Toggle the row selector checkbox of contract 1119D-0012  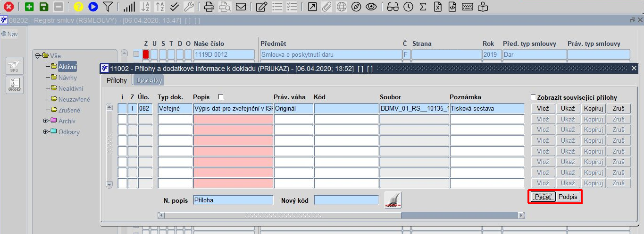(136, 54)
